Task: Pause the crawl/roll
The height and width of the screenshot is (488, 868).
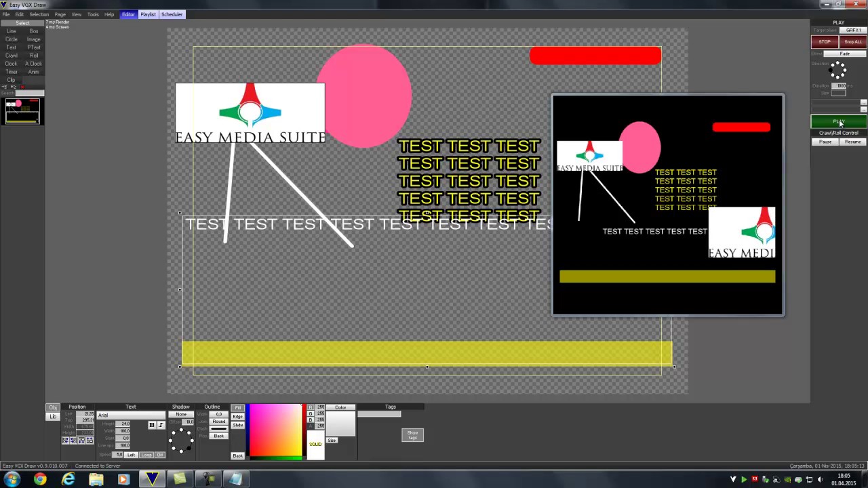Action: 825,142
